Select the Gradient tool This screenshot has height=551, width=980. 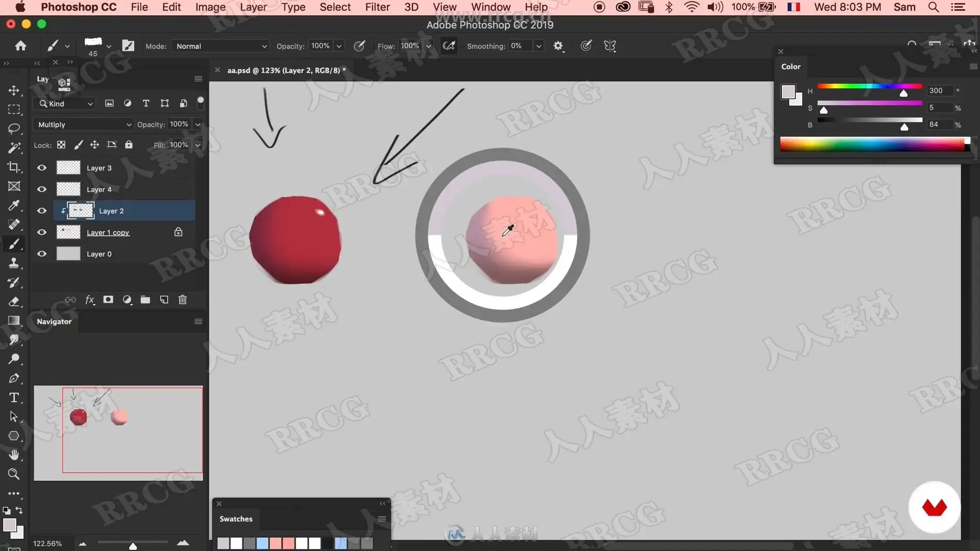point(14,321)
